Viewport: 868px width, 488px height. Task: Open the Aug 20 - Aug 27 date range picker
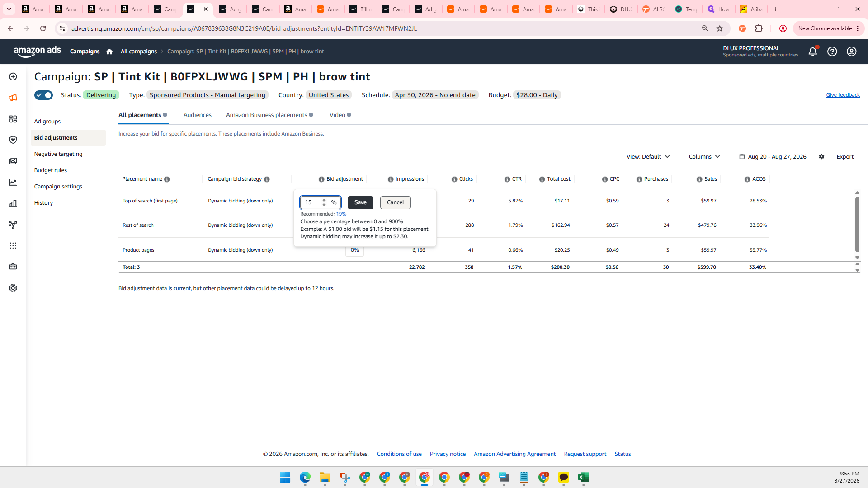click(773, 157)
